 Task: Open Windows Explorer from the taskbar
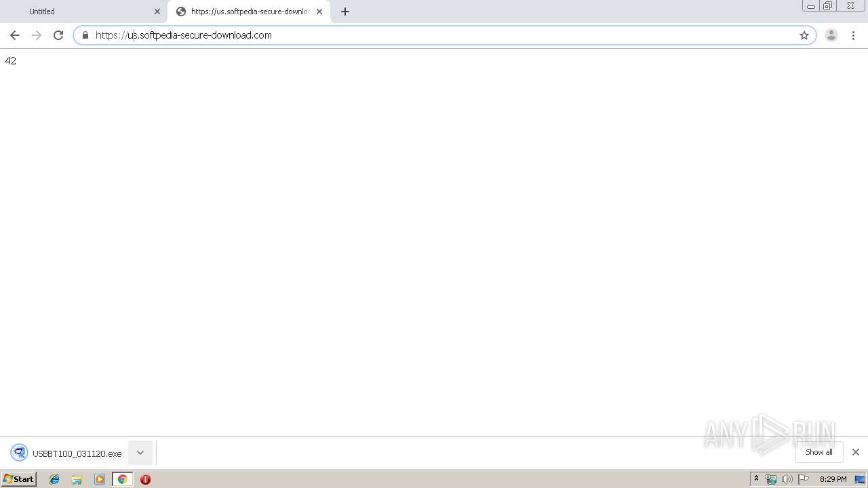77,479
